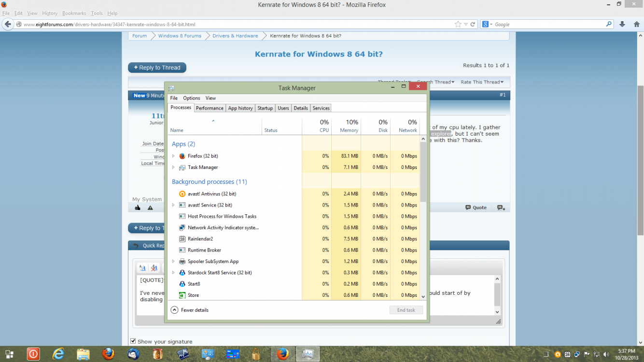Click the End task button
The image size is (644, 362).
(x=406, y=310)
